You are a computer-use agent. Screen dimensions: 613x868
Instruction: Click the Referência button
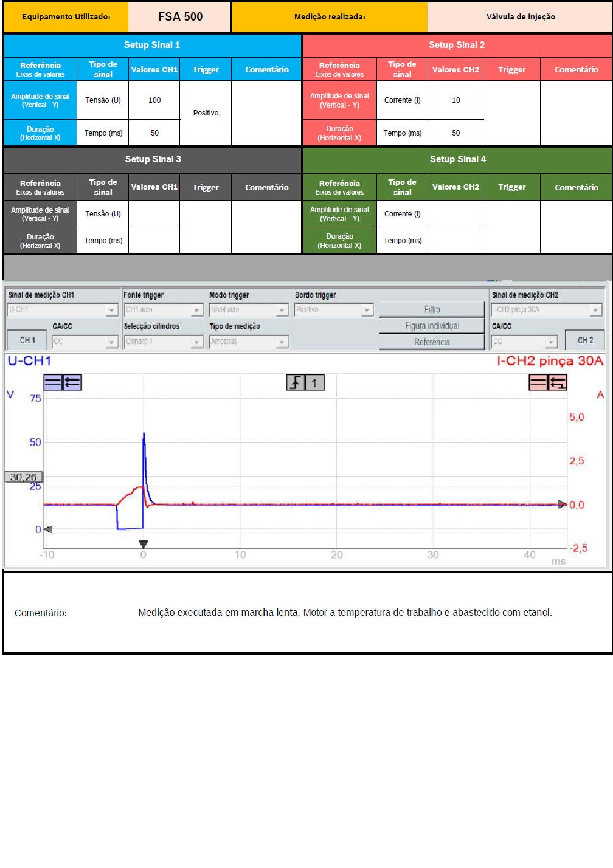[x=432, y=342]
